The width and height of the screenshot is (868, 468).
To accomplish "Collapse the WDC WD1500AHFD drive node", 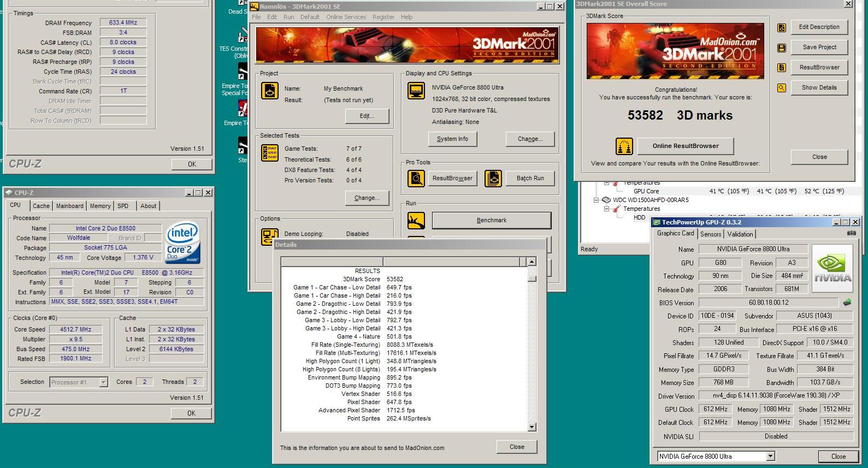I will 597,200.
